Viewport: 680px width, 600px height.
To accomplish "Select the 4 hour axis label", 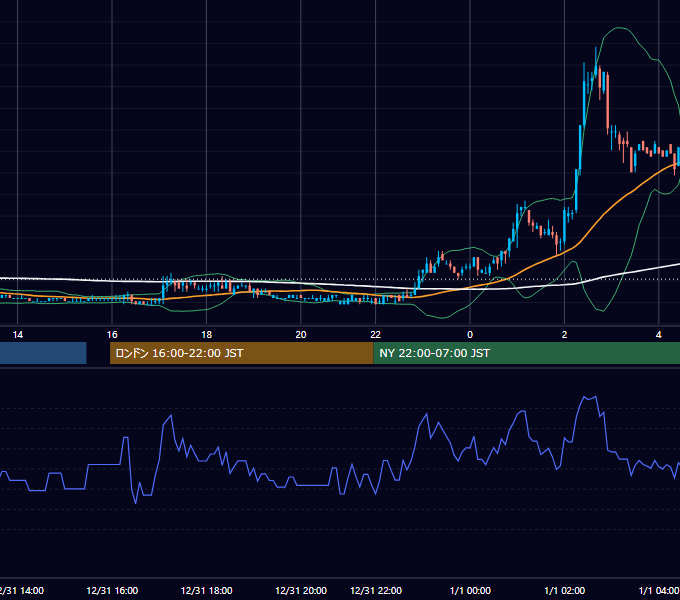I will [659, 335].
